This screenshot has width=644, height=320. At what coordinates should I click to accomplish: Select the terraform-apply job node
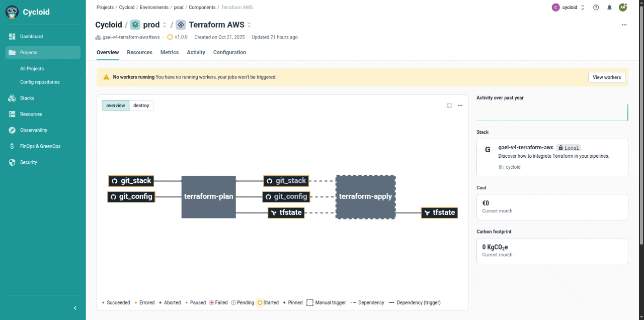[365, 197]
